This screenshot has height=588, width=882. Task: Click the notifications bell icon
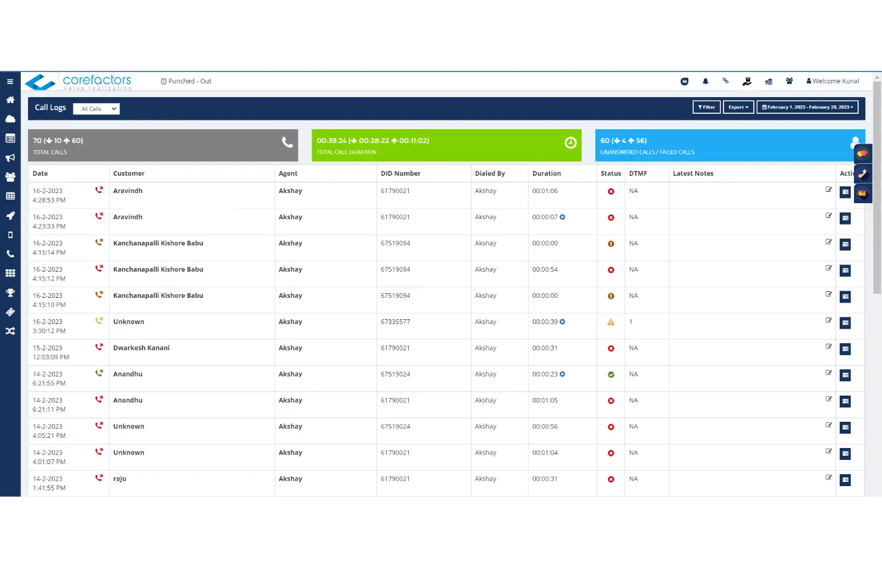(705, 82)
